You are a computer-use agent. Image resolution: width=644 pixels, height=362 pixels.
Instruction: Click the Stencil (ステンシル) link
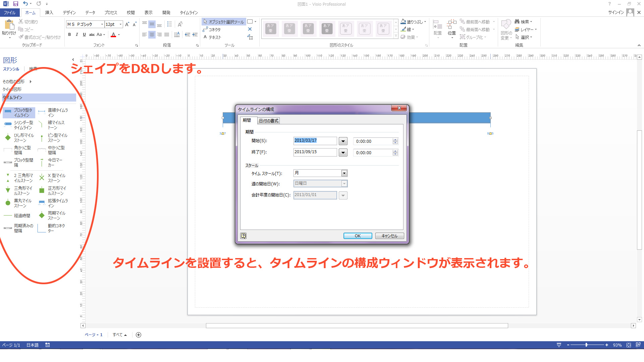click(11, 69)
